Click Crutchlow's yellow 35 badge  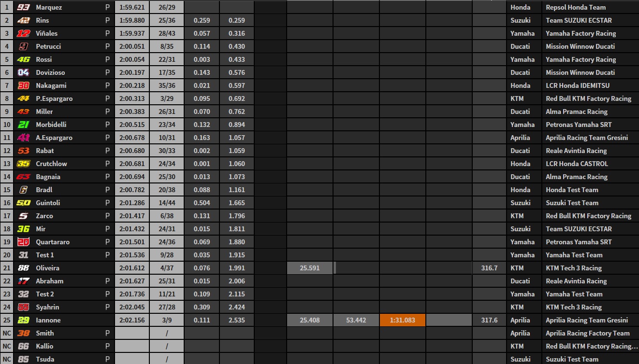[x=23, y=164]
